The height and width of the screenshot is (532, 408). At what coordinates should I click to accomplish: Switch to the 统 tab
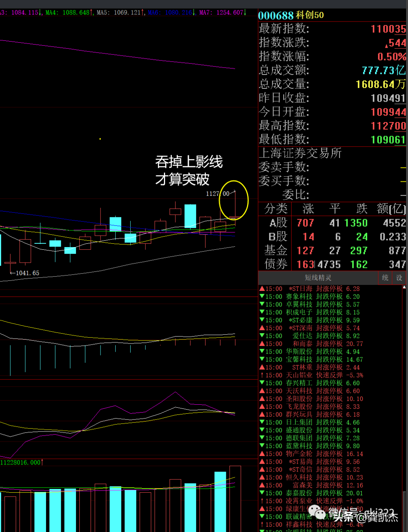coord(385,278)
